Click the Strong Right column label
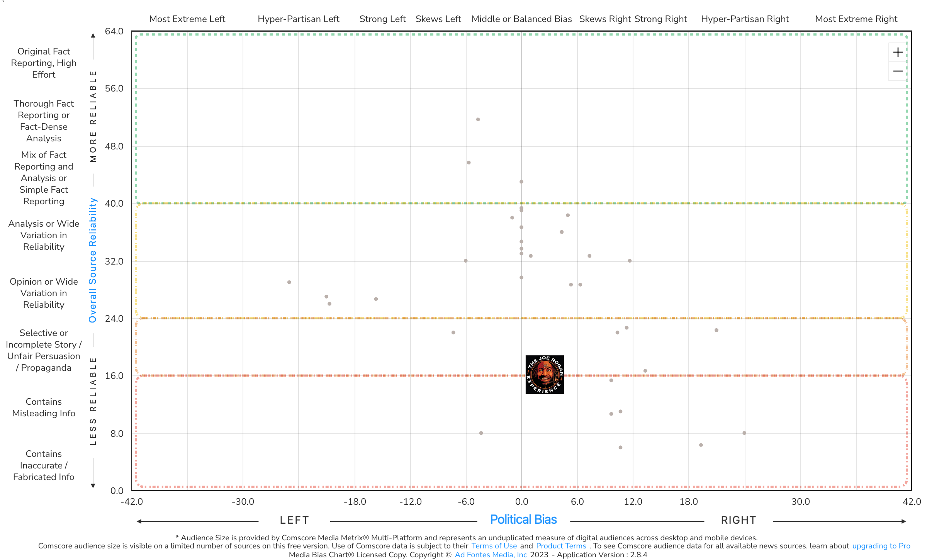This screenshot has height=560, width=927. tap(661, 19)
